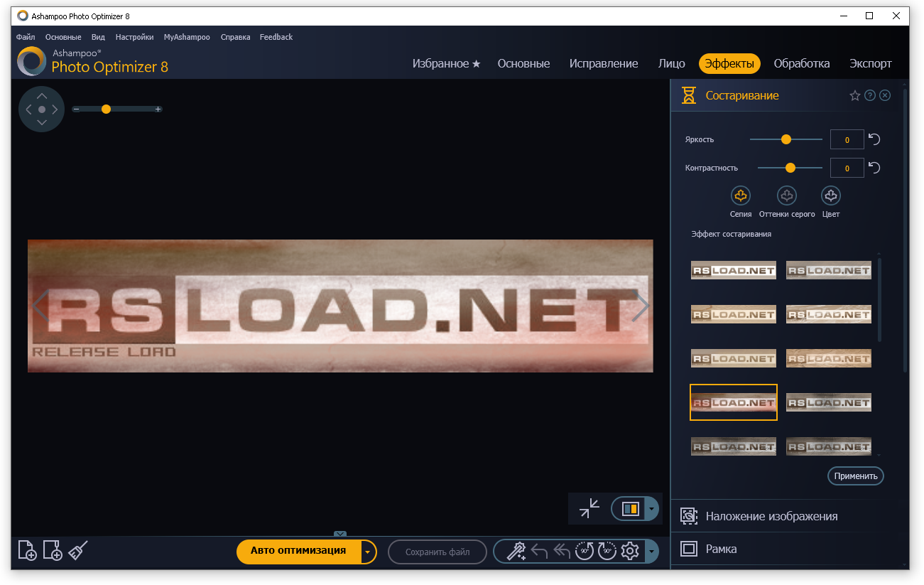Viewport: 924px width, 585px height.
Task: Undo the last change
Action: (540, 552)
